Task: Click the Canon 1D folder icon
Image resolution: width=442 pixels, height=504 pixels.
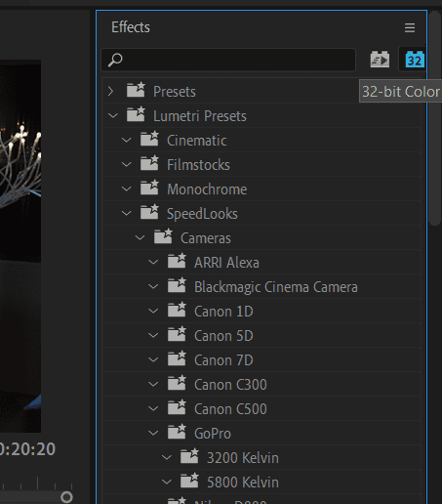Action: point(177,310)
